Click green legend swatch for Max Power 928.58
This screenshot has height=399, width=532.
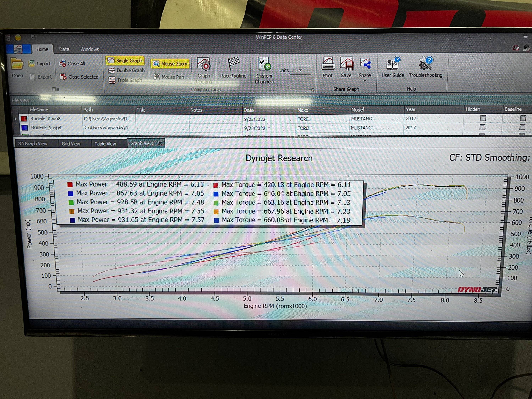[71, 203]
